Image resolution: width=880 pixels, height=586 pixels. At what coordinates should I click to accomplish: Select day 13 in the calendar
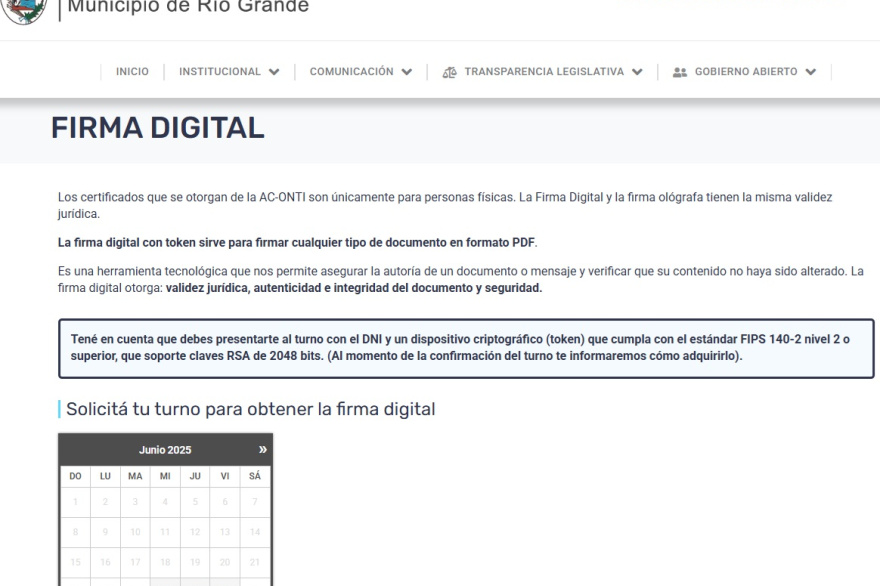tap(225, 532)
